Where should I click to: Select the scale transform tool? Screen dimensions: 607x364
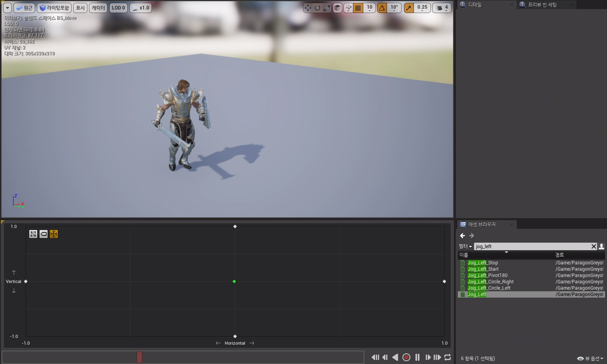[x=326, y=8]
